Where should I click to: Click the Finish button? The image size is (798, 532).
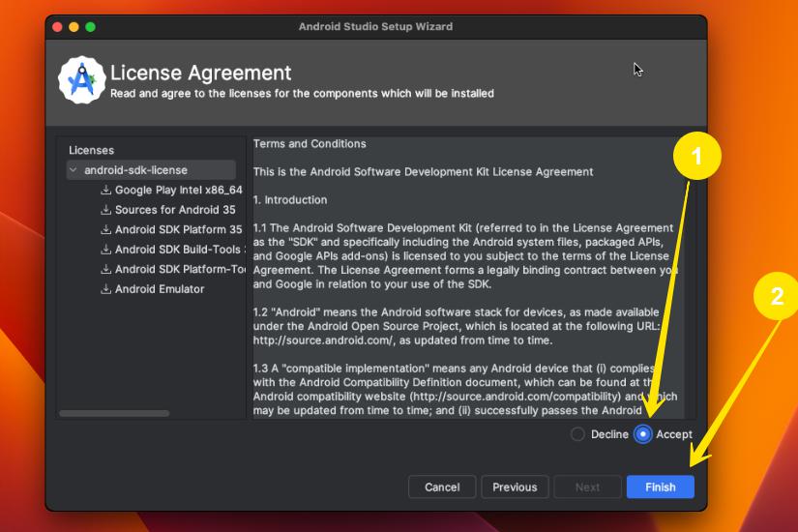point(660,488)
